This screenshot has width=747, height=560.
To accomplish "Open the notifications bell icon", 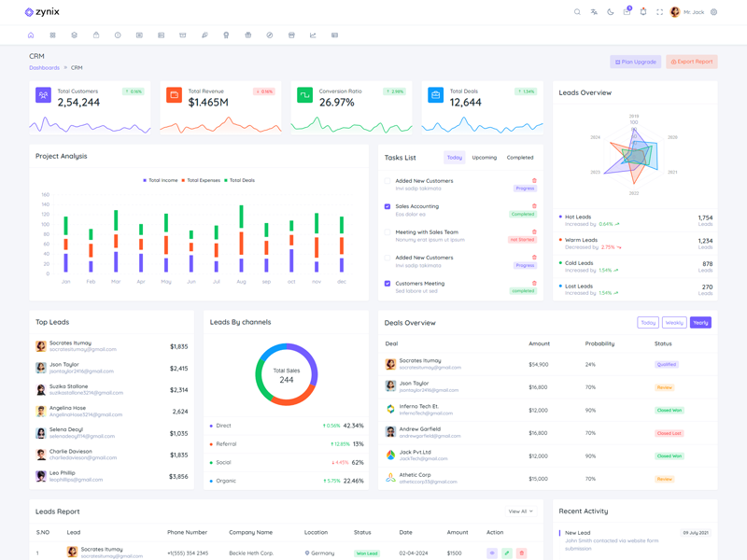I will coord(643,12).
